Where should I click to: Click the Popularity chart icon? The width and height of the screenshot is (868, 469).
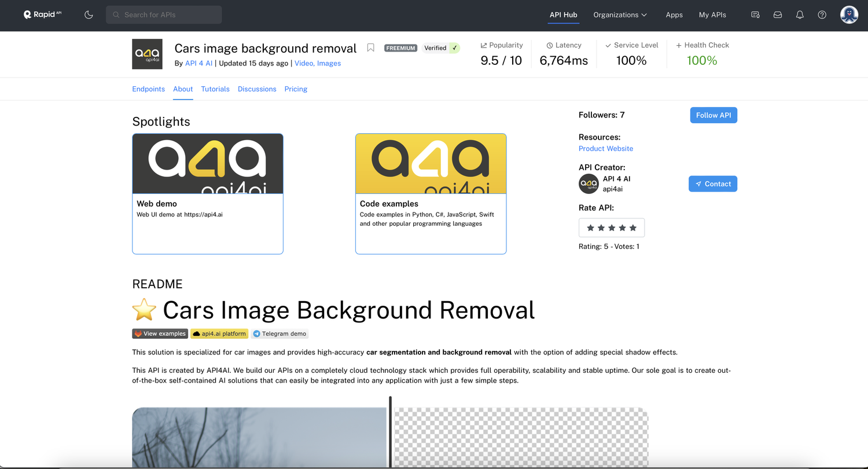click(x=484, y=45)
